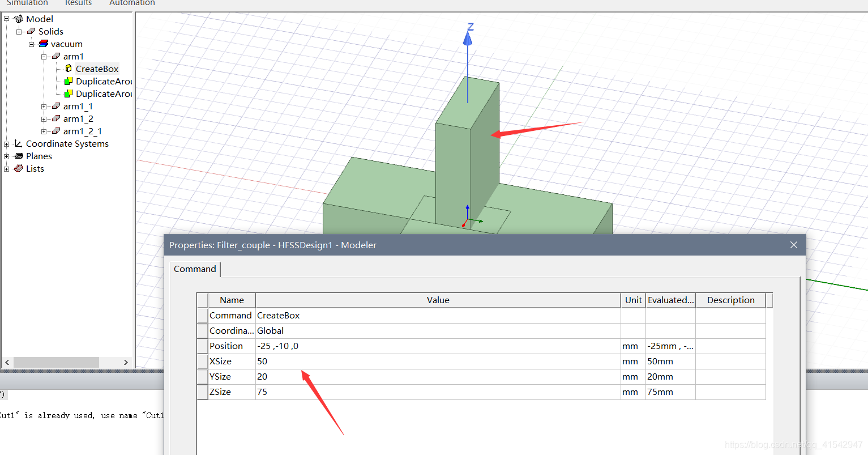Click the arm1_2 solid icon

[x=56, y=118]
